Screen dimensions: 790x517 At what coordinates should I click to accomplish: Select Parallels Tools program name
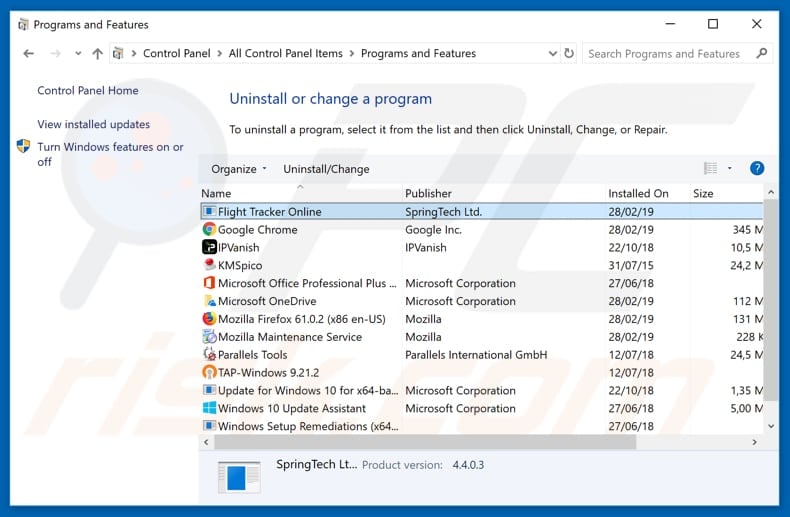[252, 355]
